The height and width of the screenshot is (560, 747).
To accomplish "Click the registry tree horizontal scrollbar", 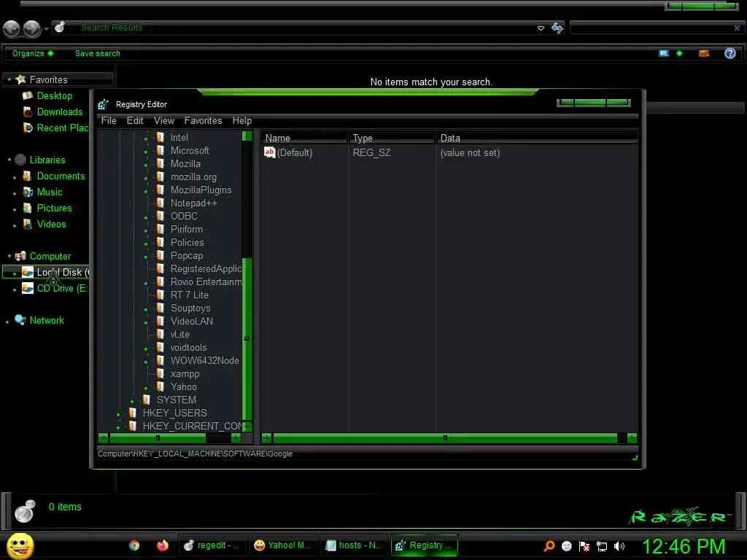I will [x=158, y=437].
